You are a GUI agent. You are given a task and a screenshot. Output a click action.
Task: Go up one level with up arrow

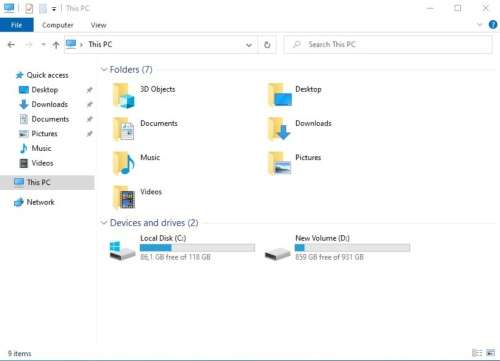pos(56,45)
